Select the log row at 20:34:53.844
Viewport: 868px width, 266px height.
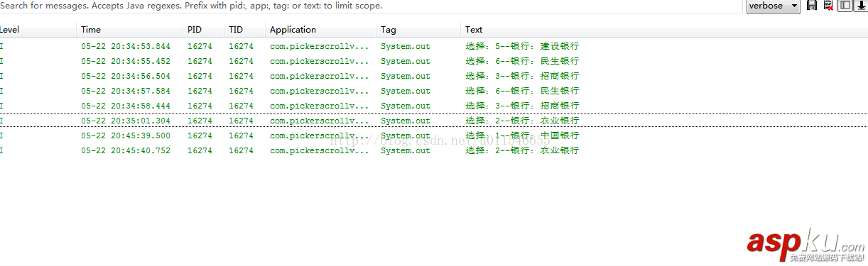(434, 46)
